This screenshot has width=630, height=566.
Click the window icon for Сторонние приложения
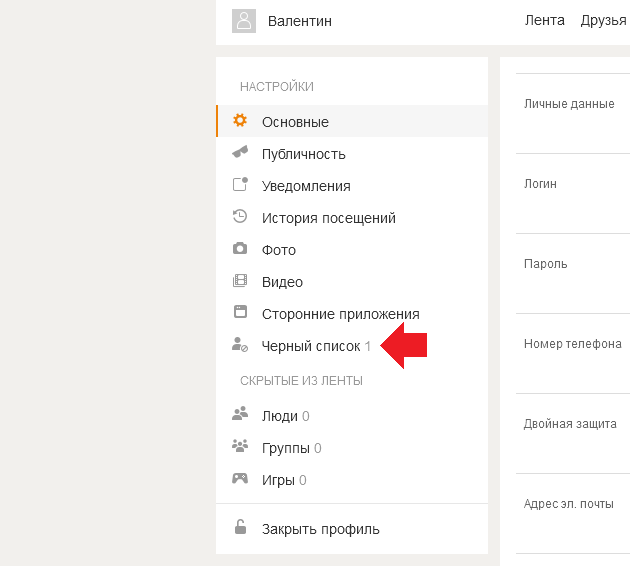click(x=240, y=312)
